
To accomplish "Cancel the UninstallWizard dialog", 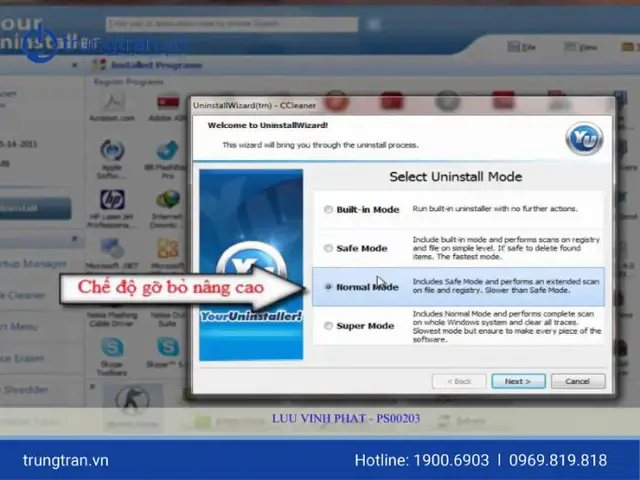I will [x=578, y=381].
